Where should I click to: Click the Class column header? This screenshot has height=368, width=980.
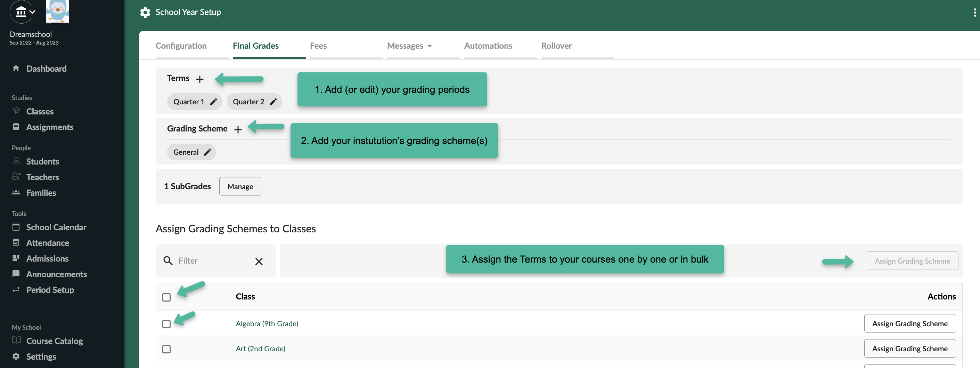click(x=245, y=296)
